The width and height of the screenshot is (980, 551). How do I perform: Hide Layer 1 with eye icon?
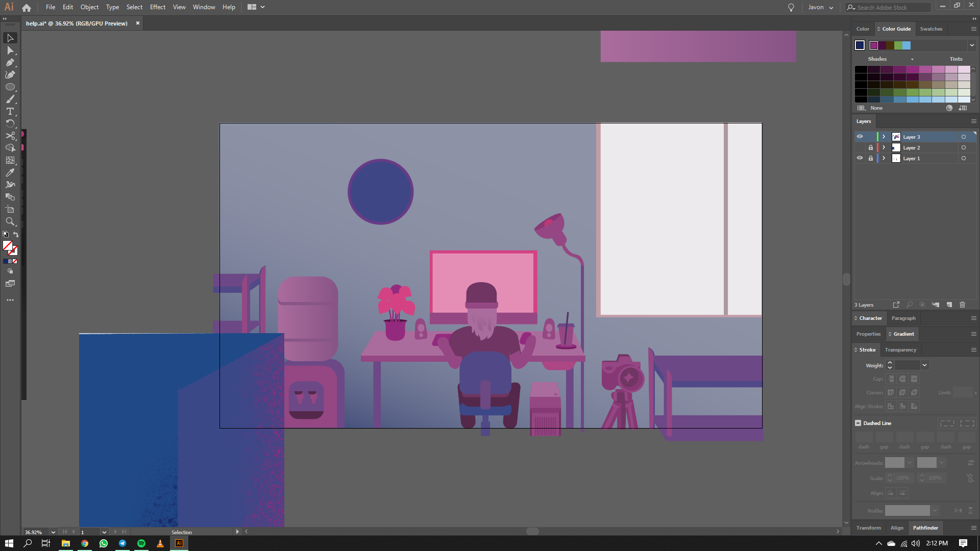(860, 158)
